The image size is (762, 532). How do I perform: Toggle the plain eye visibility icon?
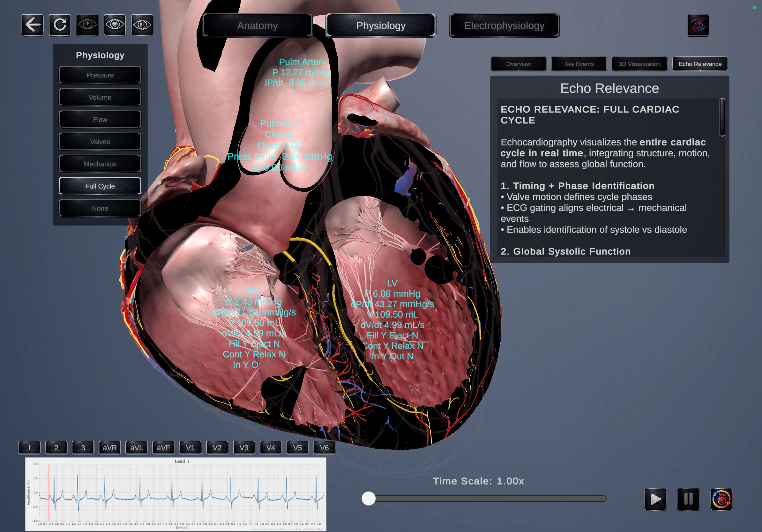tap(142, 25)
